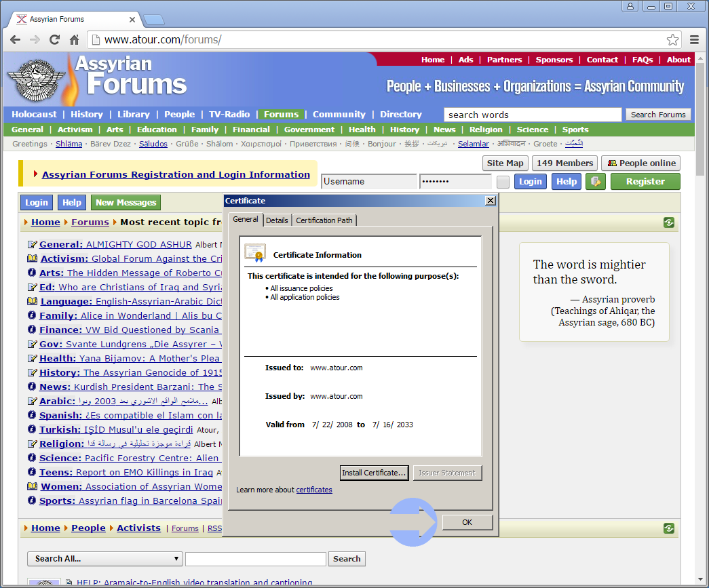
Task: Open Government forum category
Action: point(309,130)
